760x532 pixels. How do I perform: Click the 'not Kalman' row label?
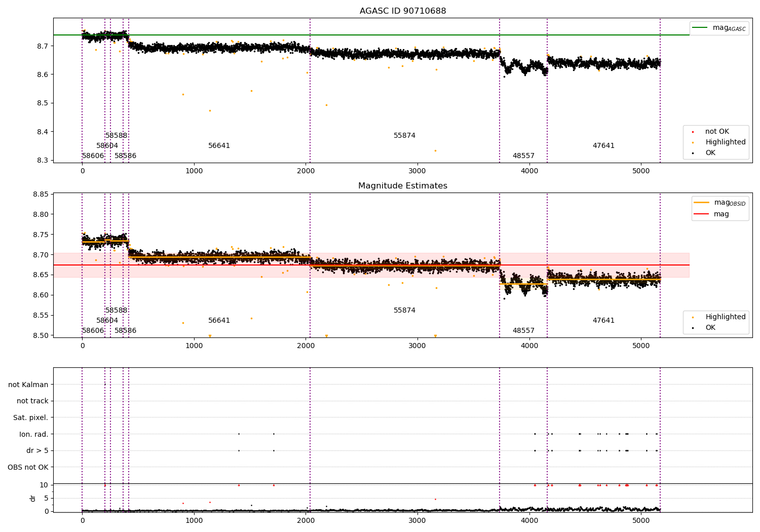pos(28,385)
